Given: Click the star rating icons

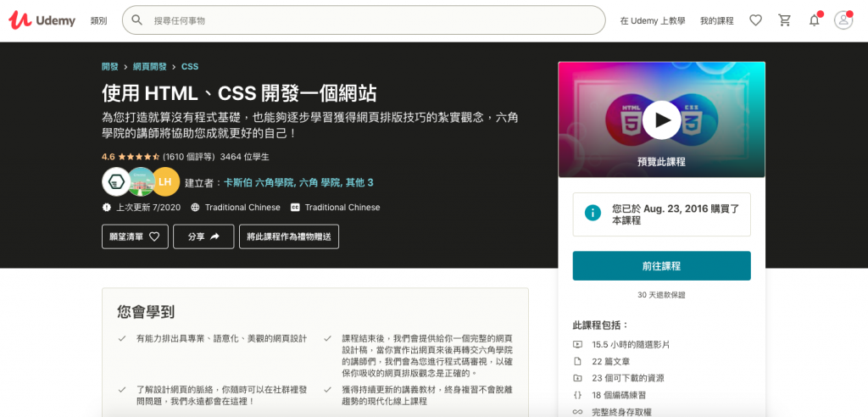Looking at the screenshot, I should point(138,157).
